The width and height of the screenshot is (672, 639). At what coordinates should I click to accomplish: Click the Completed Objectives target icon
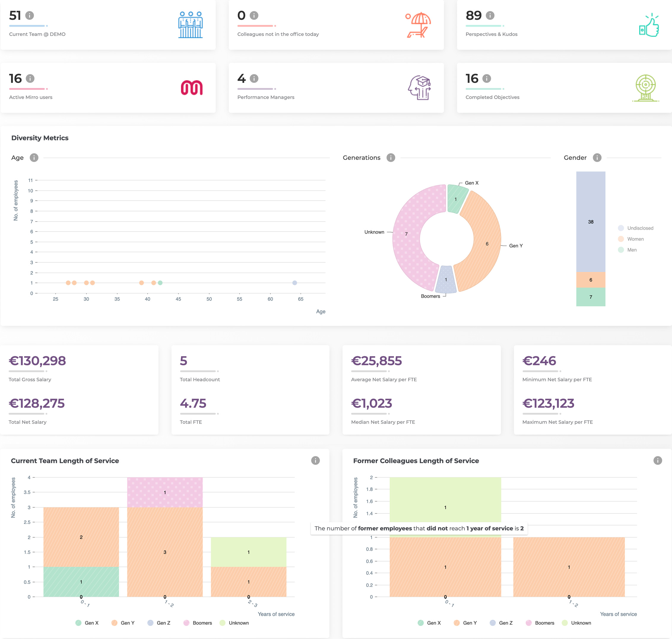645,88
